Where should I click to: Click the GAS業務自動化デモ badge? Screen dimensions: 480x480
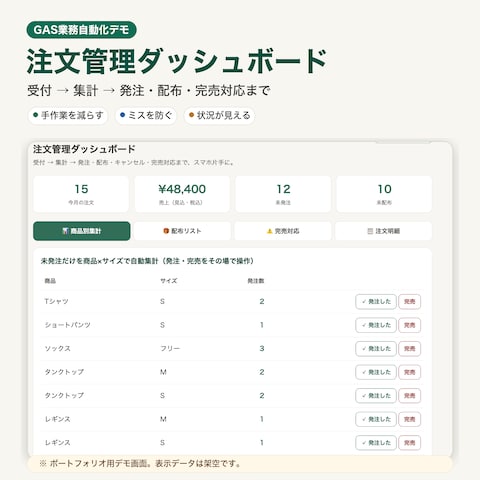pyautogui.click(x=81, y=30)
